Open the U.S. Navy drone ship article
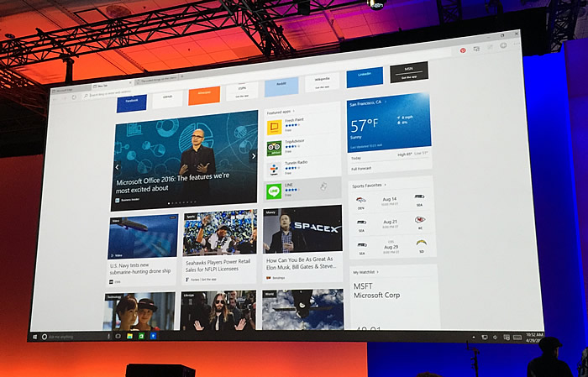588x377 pixels. click(x=142, y=249)
